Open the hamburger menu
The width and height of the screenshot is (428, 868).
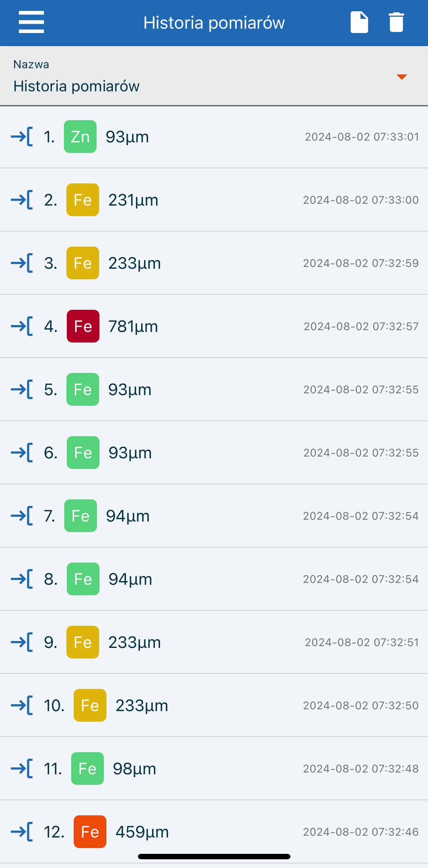pyautogui.click(x=31, y=22)
